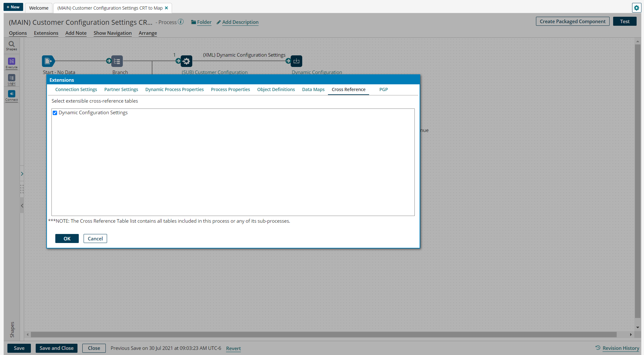This screenshot has height=355, width=644.
Task: Expand the left panel with the chevron
Action: pyautogui.click(x=22, y=173)
